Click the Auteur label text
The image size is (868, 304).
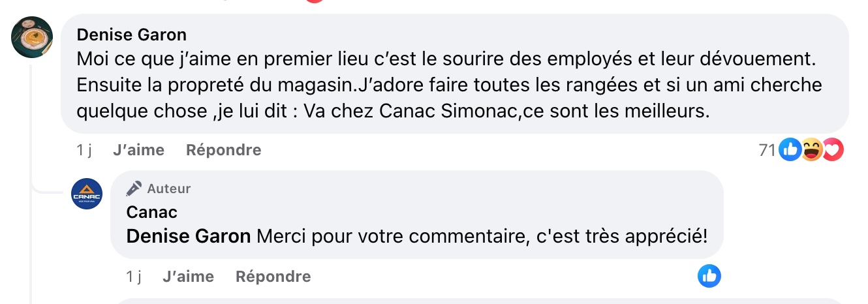tap(169, 189)
